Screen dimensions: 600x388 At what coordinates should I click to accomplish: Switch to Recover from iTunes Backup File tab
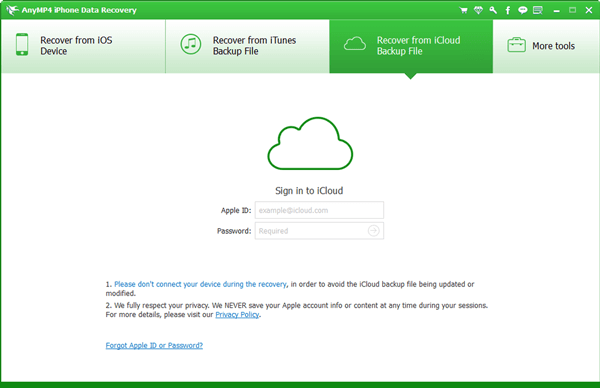[x=248, y=46]
